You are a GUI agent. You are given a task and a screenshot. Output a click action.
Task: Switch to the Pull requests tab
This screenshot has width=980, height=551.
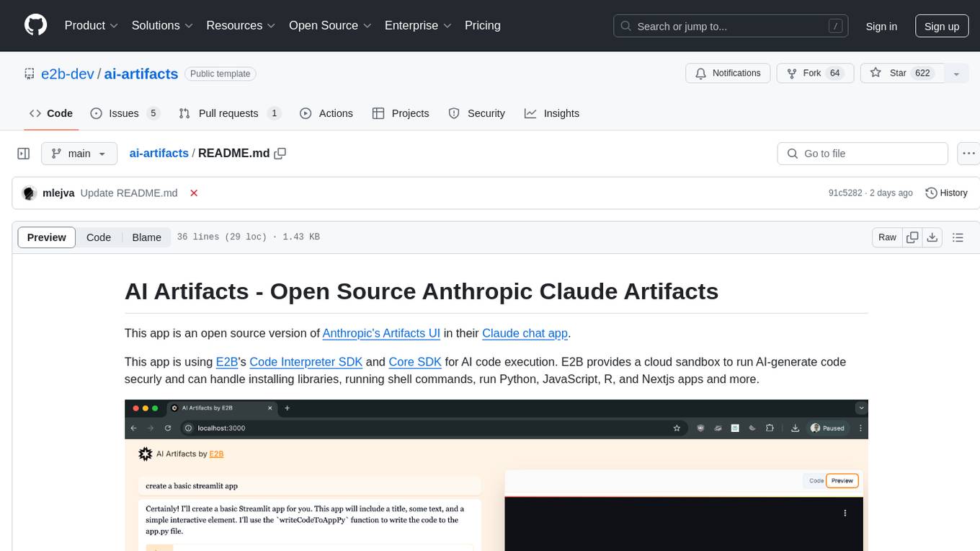[x=230, y=113]
